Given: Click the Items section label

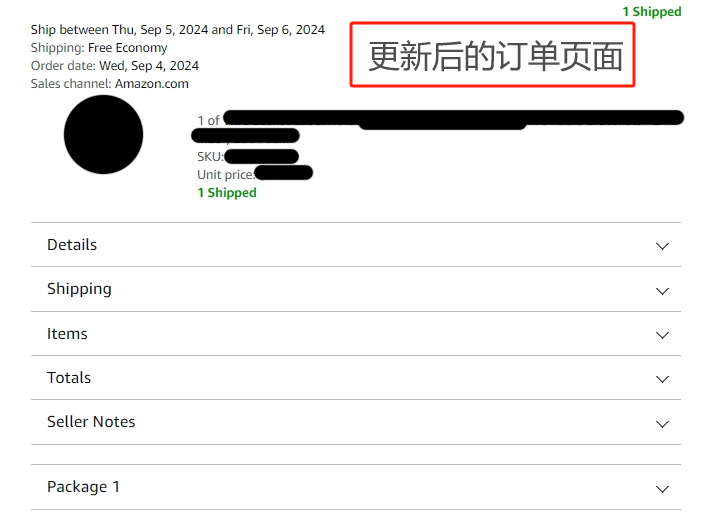Looking at the screenshot, I should click(x=67, y=333).
